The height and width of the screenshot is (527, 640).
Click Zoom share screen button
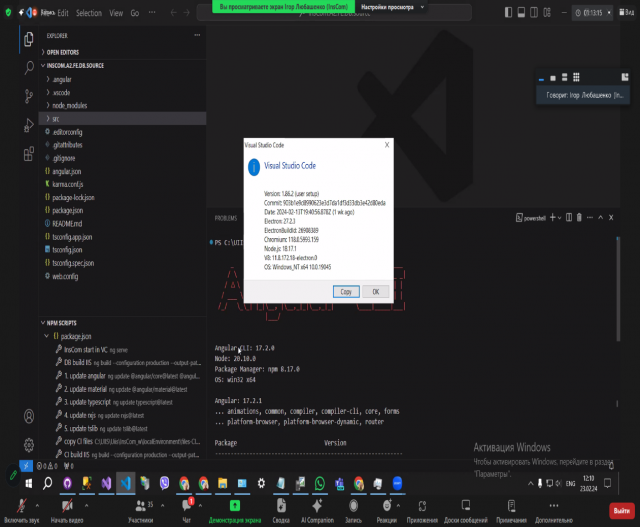(x=235, y=510)
